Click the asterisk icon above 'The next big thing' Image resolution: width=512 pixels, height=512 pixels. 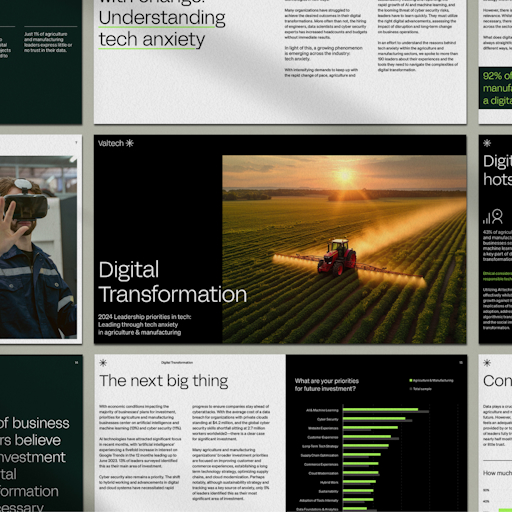pos(103,363)
